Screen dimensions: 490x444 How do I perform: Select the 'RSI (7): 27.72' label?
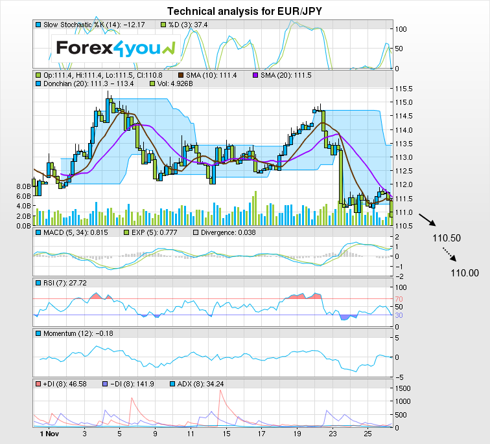65,283
